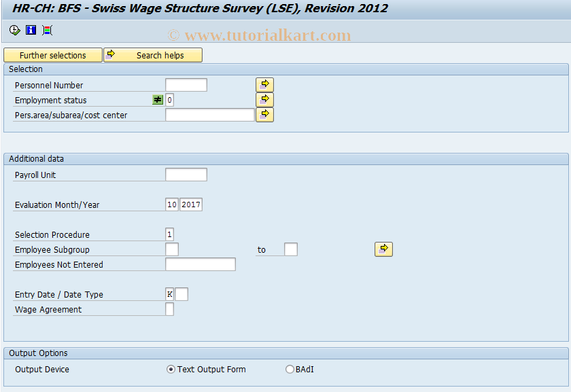Click the Entry Date field containing K
This screenshot has height=392, width=571.
pyautogui.click(x=169, y=294)
